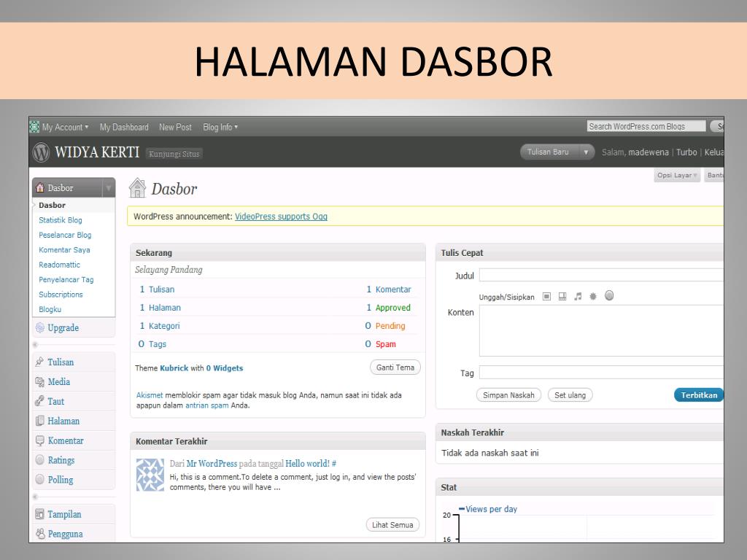747x560 pixels.
Task: Click the 1 Halaman link
Action: click(x=160, y=308)
